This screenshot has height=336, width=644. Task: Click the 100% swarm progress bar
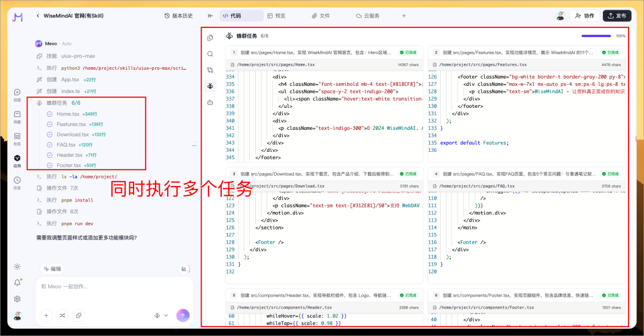[x=596, y=36]
